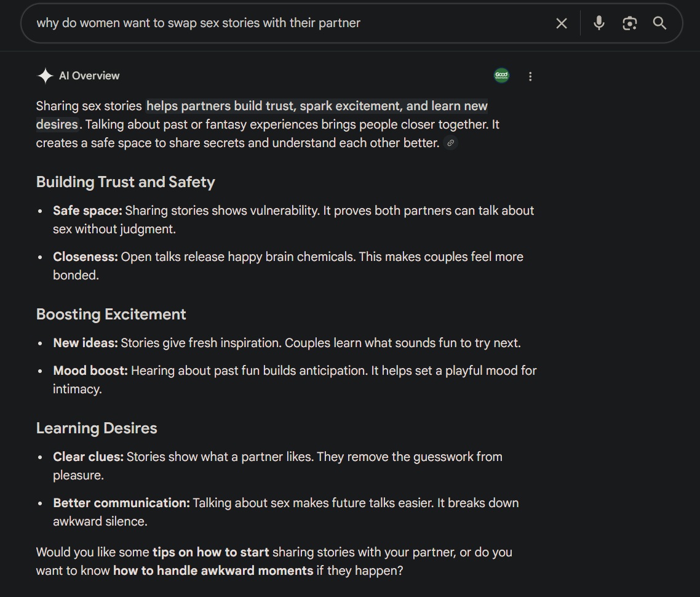The height and width of the screenshot is (597, 700).
Task: Click the 'Boosting Excitement' heading
Action: (111, 315)
